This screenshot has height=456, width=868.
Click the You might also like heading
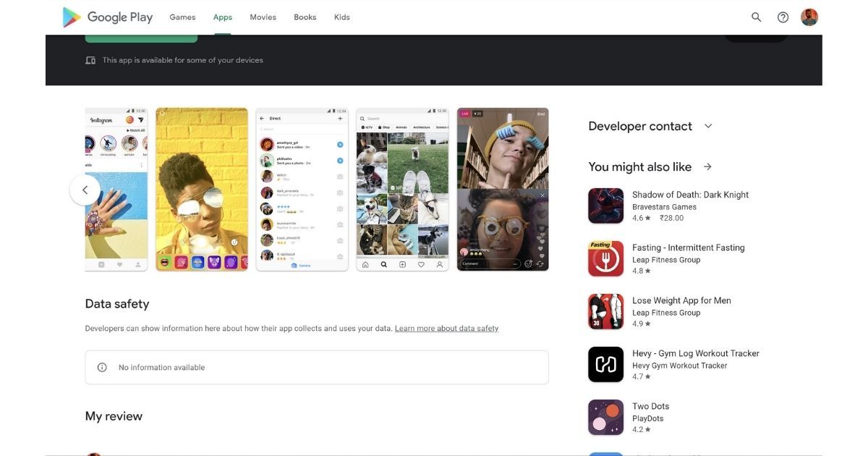pos(640,166)
